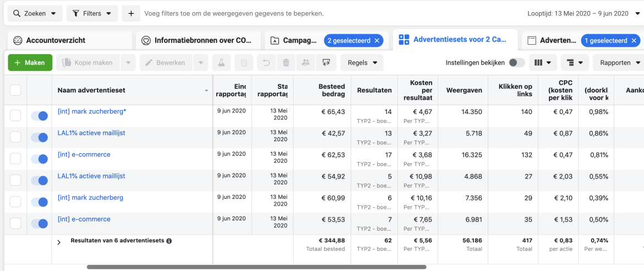Open the Regels dropdown
This screenshot has width=644, height=271.
pyautogui.click(x=362, y=62)
